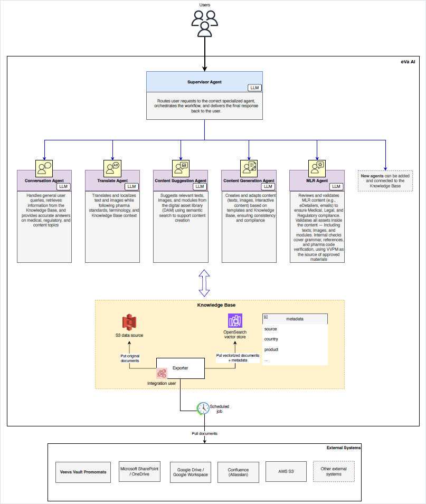Click the Veeva Vault Promomats box
The height and width of the screenshot is (504, 426).
(x=84, y=472)
